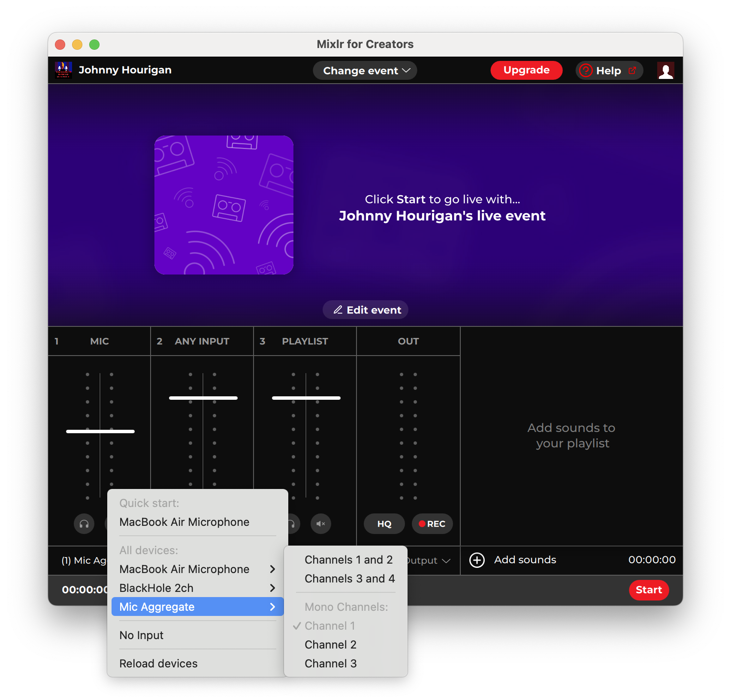Open Help in external page
Image resolution: width=731 pixels, height=700 pixels.
[x=609, y=70]
